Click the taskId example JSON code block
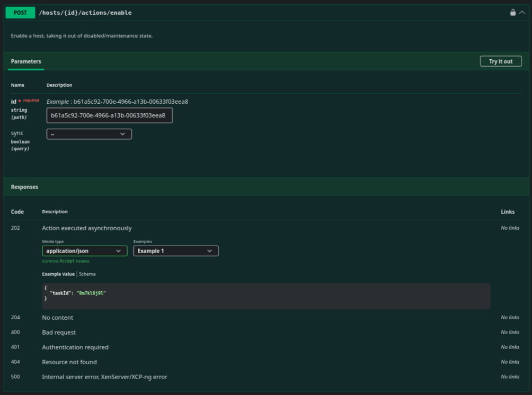The height and width of the screenshot is (395, 532). point(265,296)
